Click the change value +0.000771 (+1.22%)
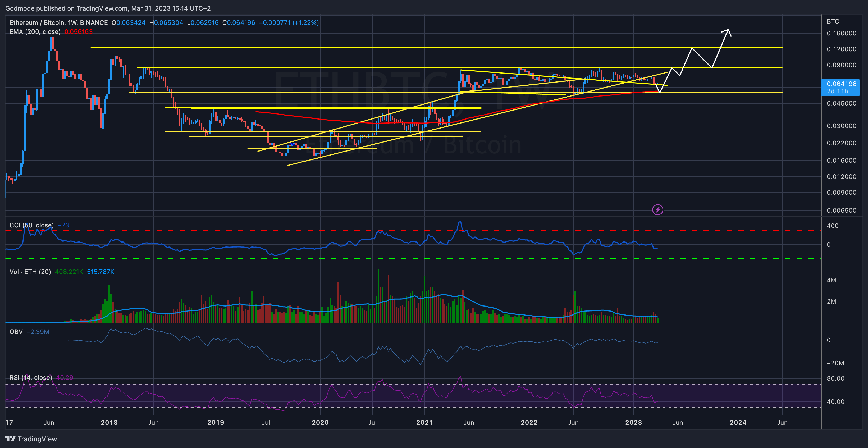The image size is (868, 448). click(289, 22)
